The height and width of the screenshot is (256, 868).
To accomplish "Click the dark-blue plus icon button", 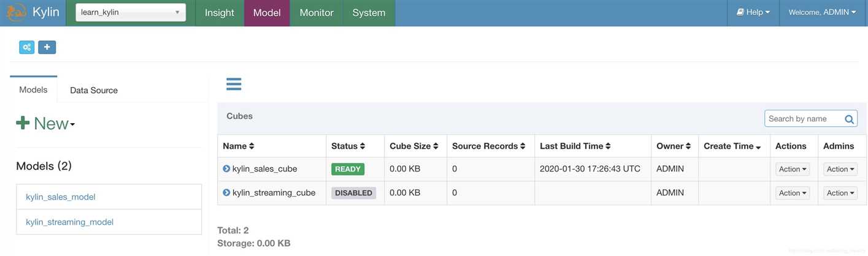I will pyautogui.click(x=47, y=47).
